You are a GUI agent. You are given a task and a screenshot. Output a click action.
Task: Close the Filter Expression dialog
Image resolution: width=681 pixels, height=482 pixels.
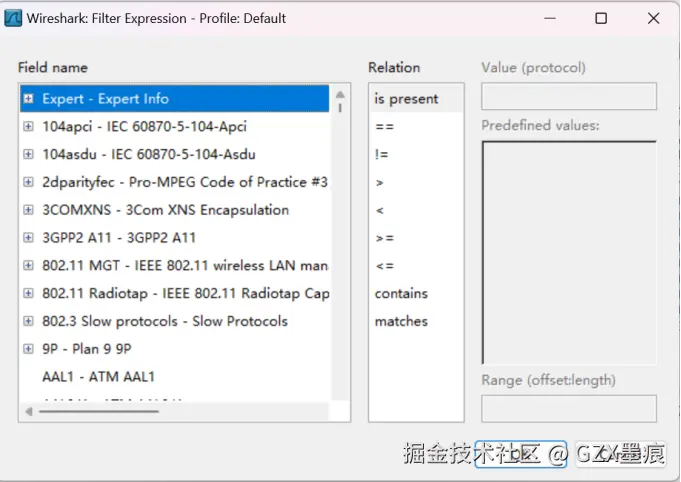(653, 18)
